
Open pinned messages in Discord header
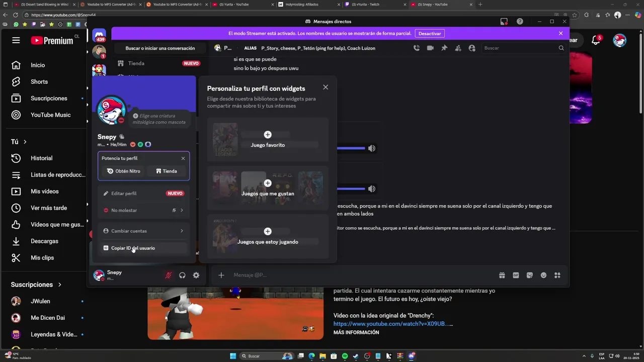coord(444,48)
